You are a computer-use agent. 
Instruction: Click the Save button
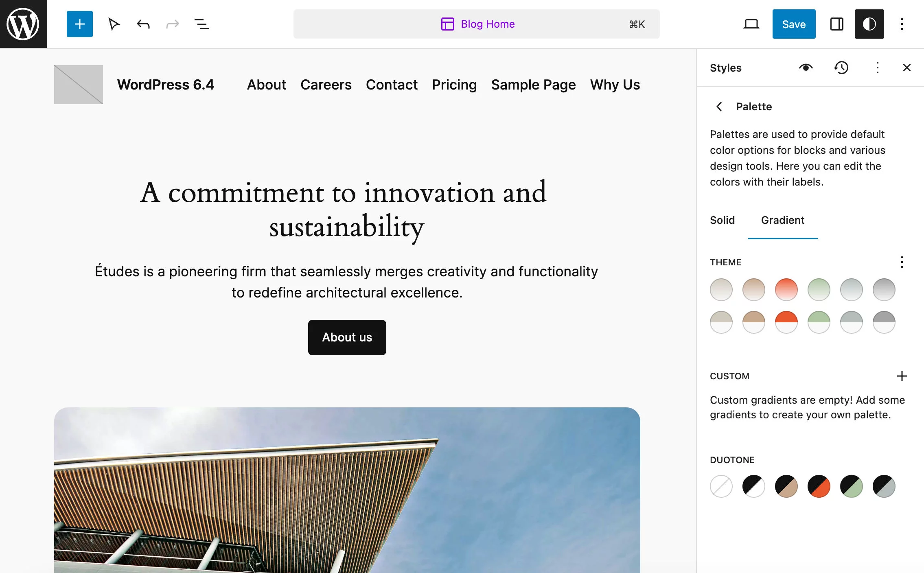[794, 24]
